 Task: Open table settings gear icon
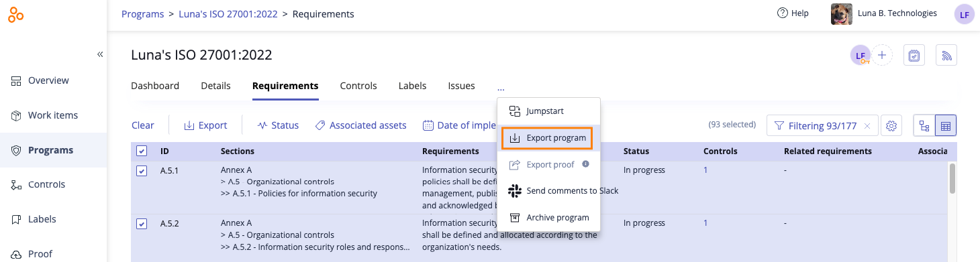(x=891, y=125)
